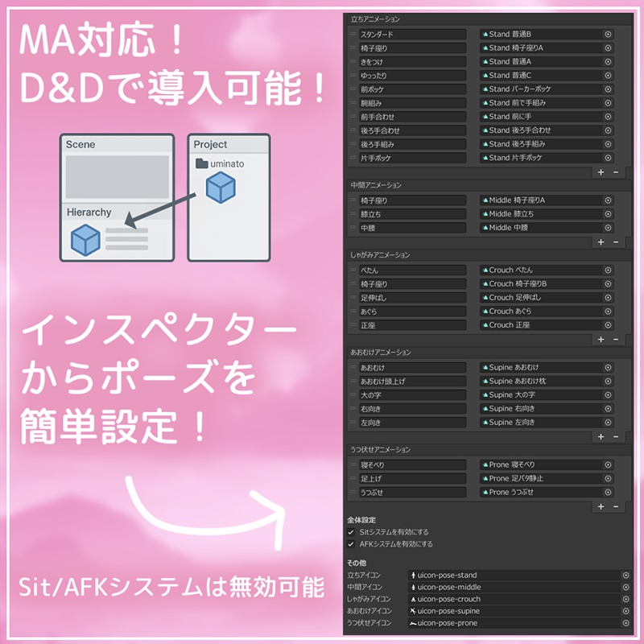The width and height of the screenshot is (644, 644).
Task: Grab reorder handle of ゆったり row
Action: coord(353,76)
